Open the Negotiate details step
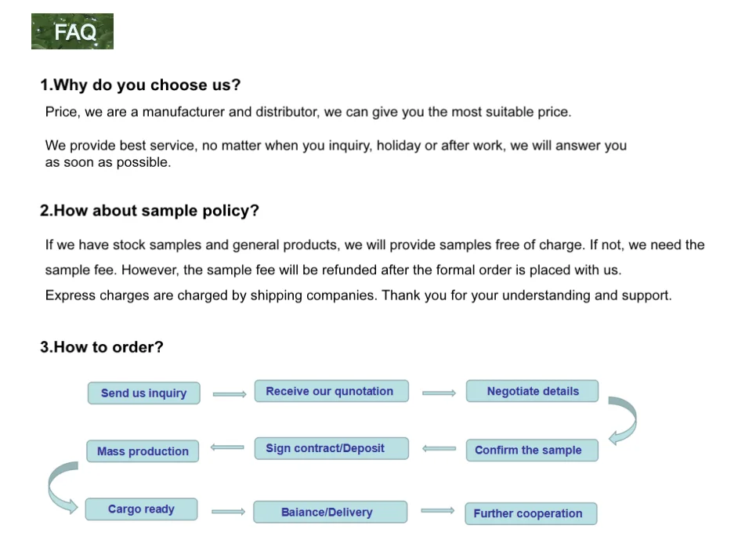This screenshot has width=756, height=554. tap(532, 391)
